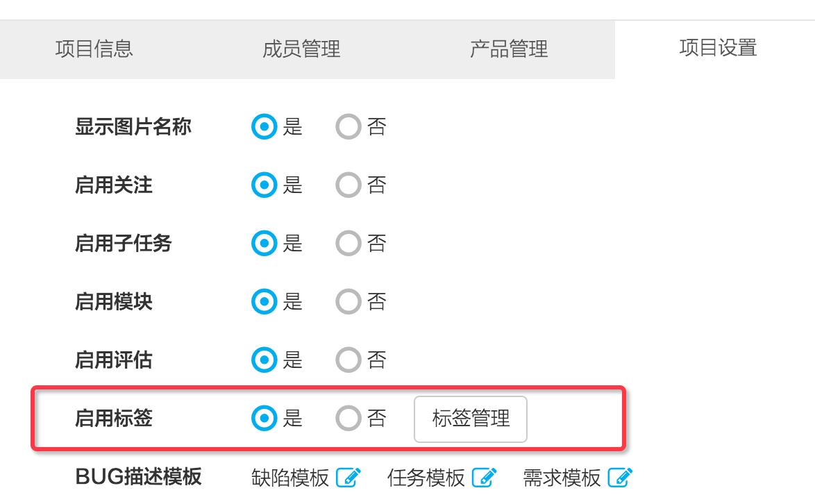
Task: Choose 是 for 启用评估
Action: coord(264,359)
